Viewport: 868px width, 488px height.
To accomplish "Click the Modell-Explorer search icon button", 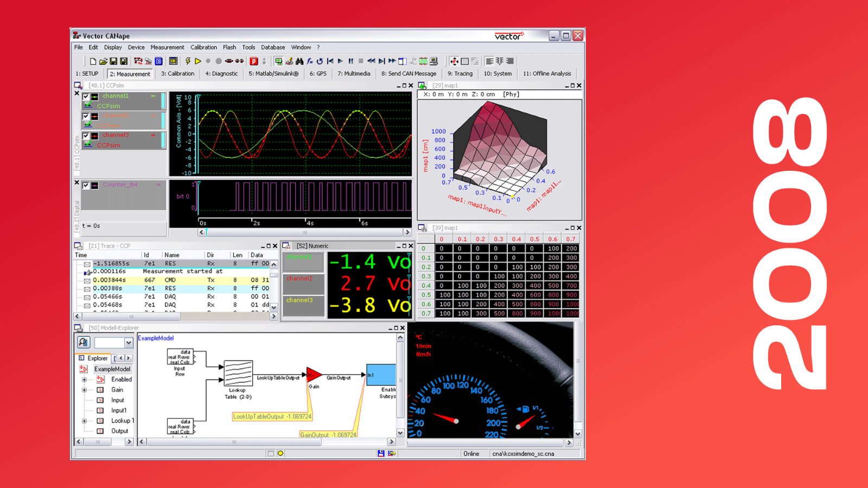I will (83, 342).
